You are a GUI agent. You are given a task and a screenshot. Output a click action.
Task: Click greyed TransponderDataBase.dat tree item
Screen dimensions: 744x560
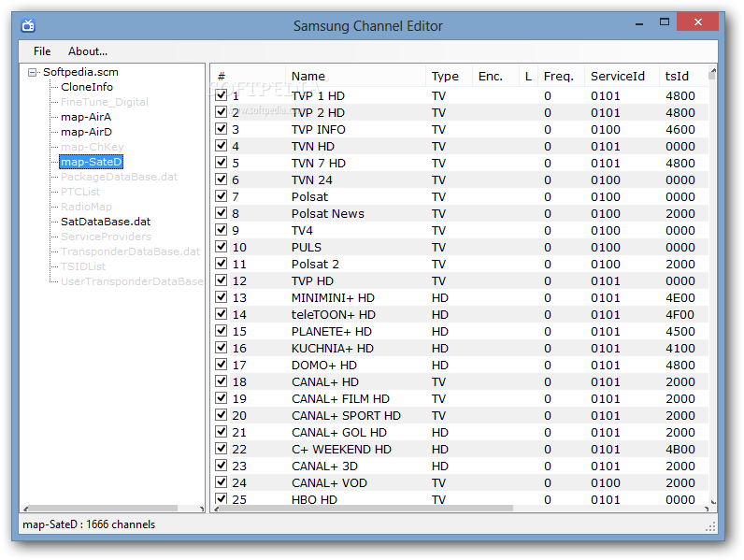[x=131, y=251]
